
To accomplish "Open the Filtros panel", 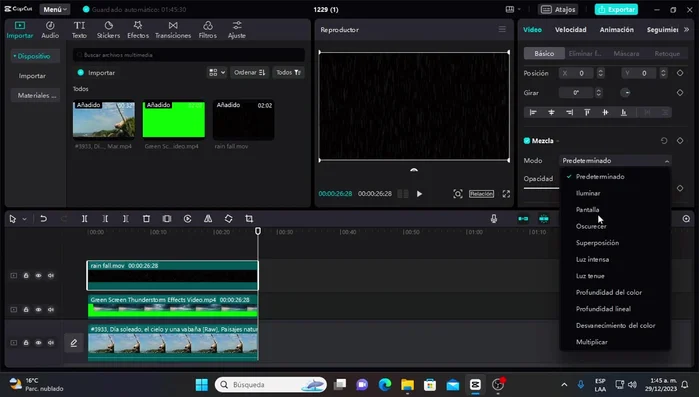I will click(x=208, y=30).
